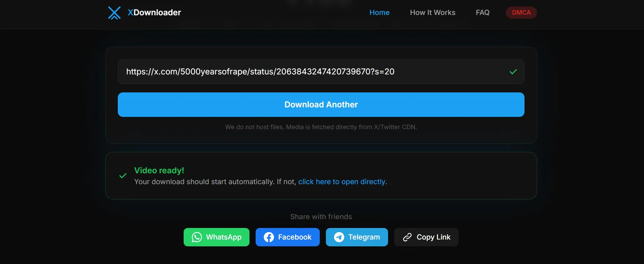Share via the Telegram button
This screenshot has height=264, width=644.
(x=357, y=237)
